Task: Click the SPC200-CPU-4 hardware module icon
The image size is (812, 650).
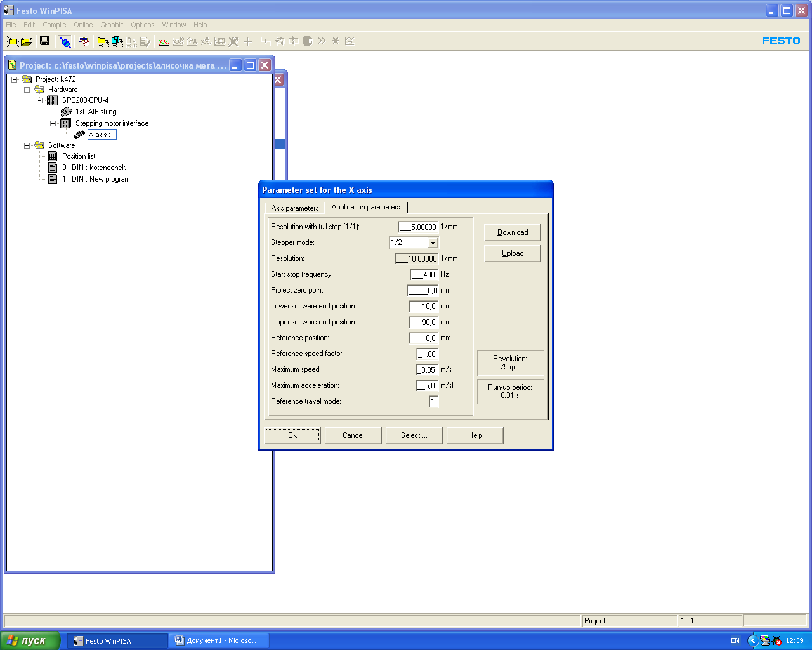Action: click(53, 100)
